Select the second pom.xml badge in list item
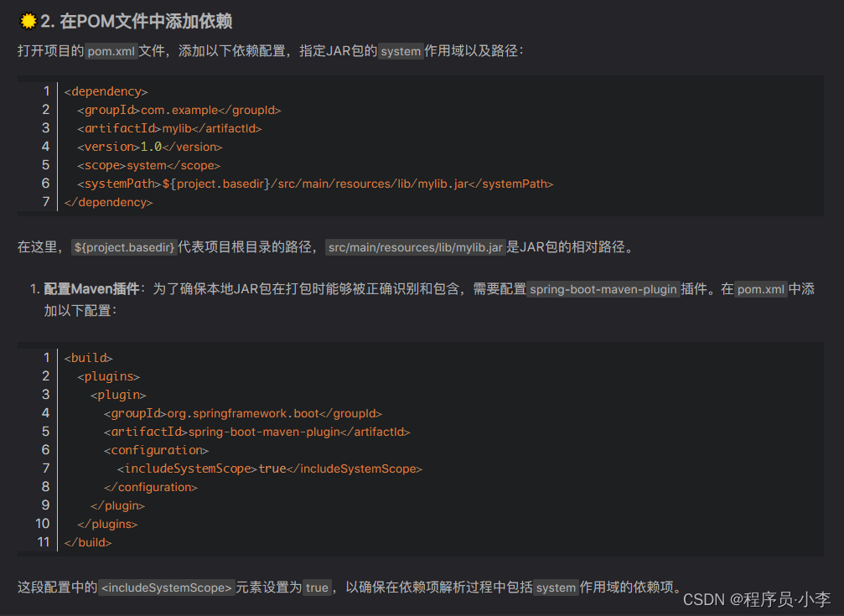The height and width of the screenshot is (616, 844). tap(759, 288)
